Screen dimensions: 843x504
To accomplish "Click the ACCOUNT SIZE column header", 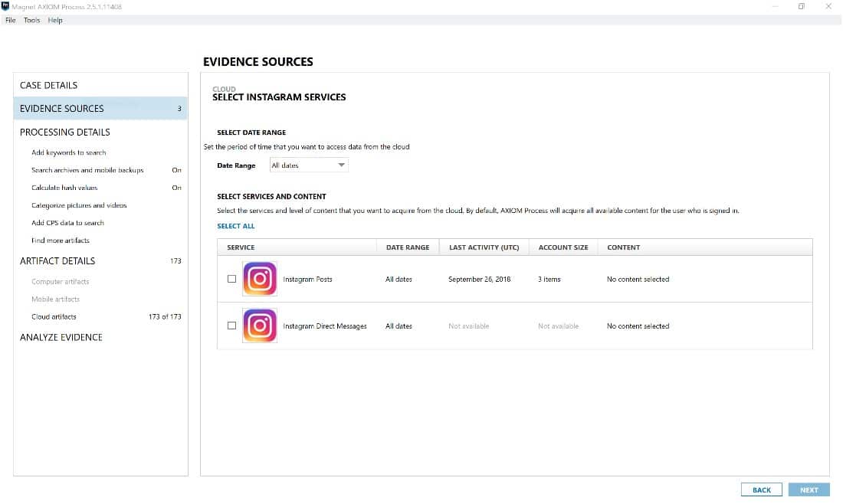I will [563, 247].
